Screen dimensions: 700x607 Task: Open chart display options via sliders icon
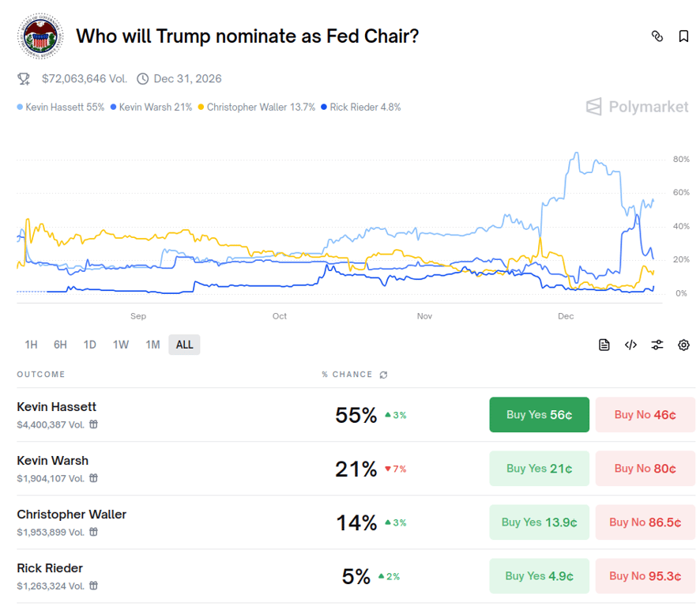657,345
